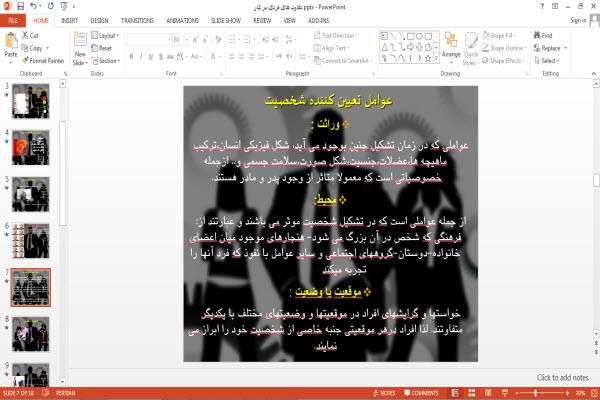Click zoom slider handle
The width and height of the screenshot is (600, 400).
tap(536, 393)
